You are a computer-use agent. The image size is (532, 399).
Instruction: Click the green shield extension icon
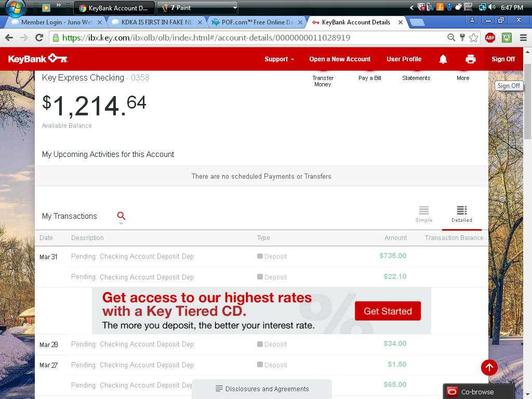tap(507, 37)
